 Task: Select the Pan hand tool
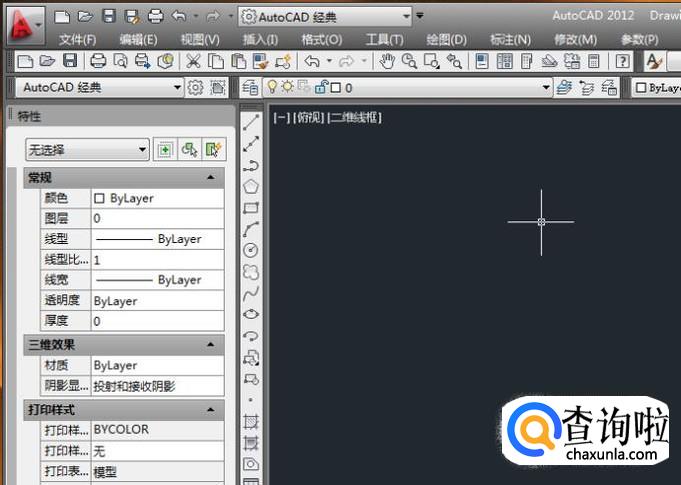point(387,61)
